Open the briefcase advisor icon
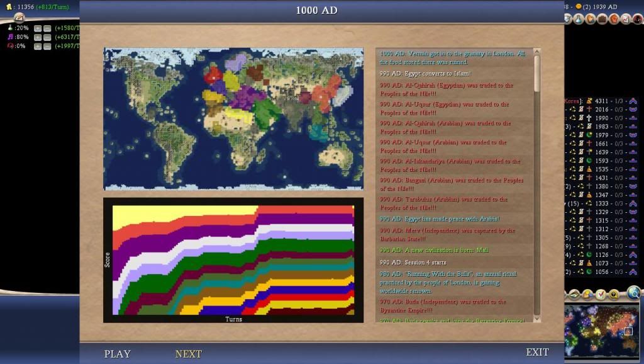Screen dimensions: 644x364 (x=602, y=19)
